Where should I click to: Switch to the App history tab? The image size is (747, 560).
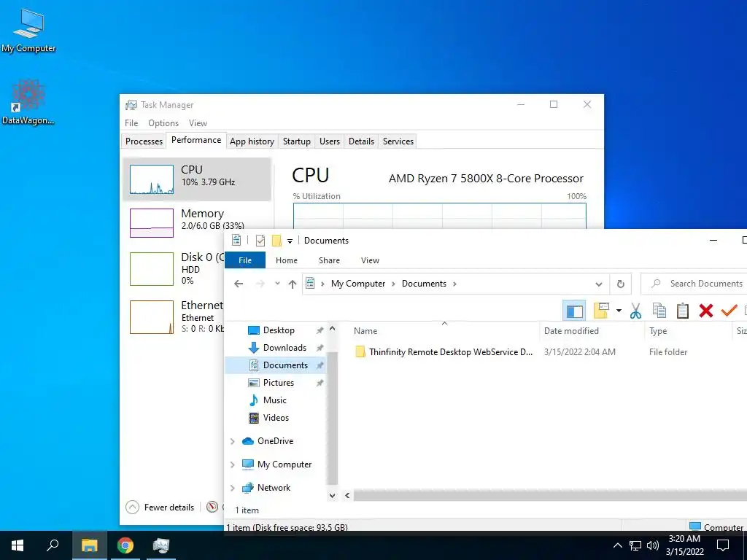pyautogui.click(x=252, y=141)
